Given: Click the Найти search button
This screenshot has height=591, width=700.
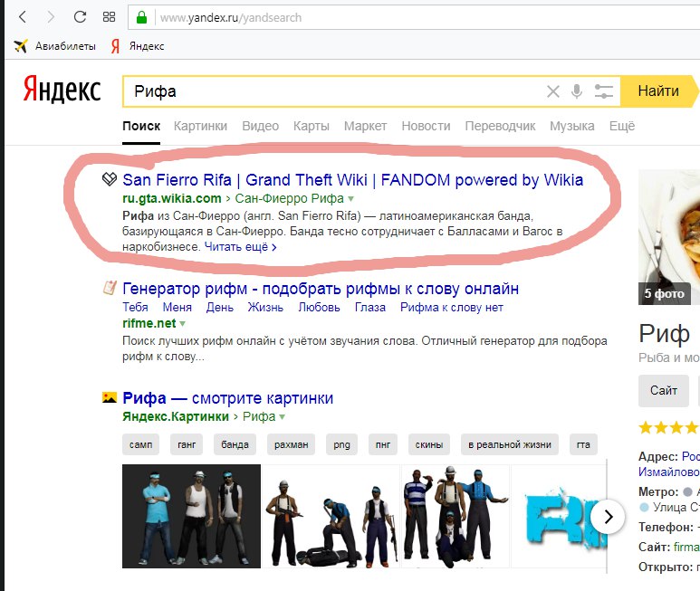Looking at the screenshot, I should pyautogui.click(x=659, y=91).
